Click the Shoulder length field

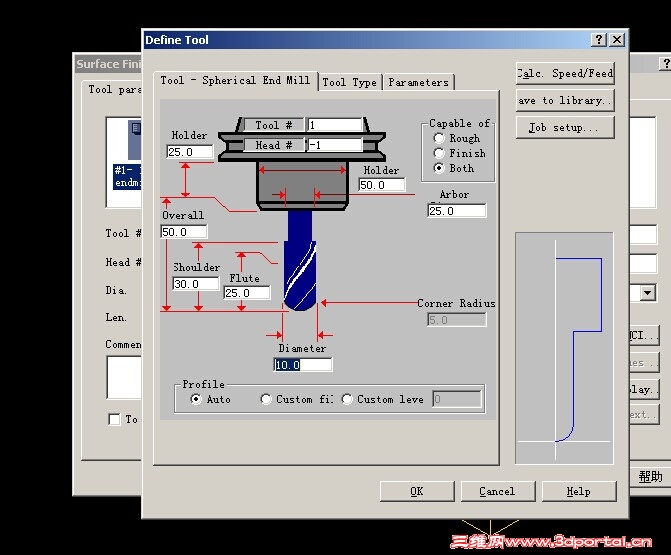pyautogui.click(x=196, y=284)
